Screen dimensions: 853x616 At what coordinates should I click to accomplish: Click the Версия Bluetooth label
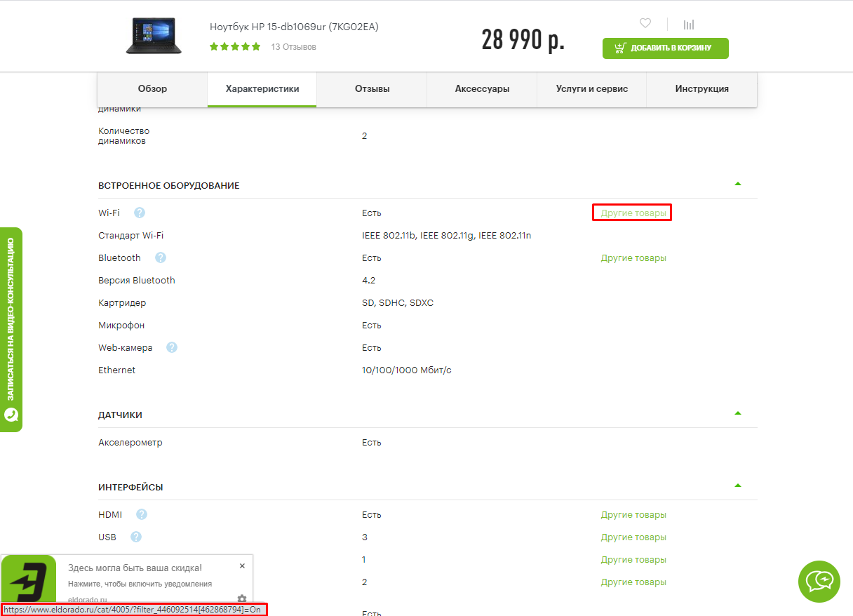click(137, 280)
